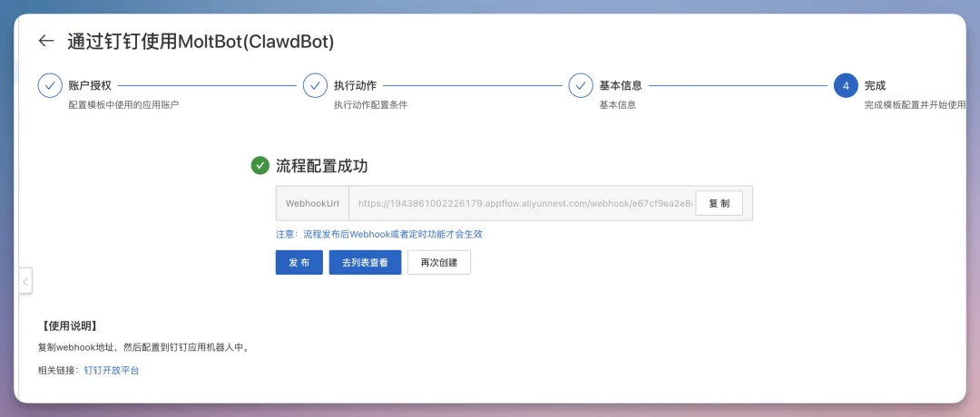
Task: Create again with 再次创建 button
Action: [x=439, y=263]
